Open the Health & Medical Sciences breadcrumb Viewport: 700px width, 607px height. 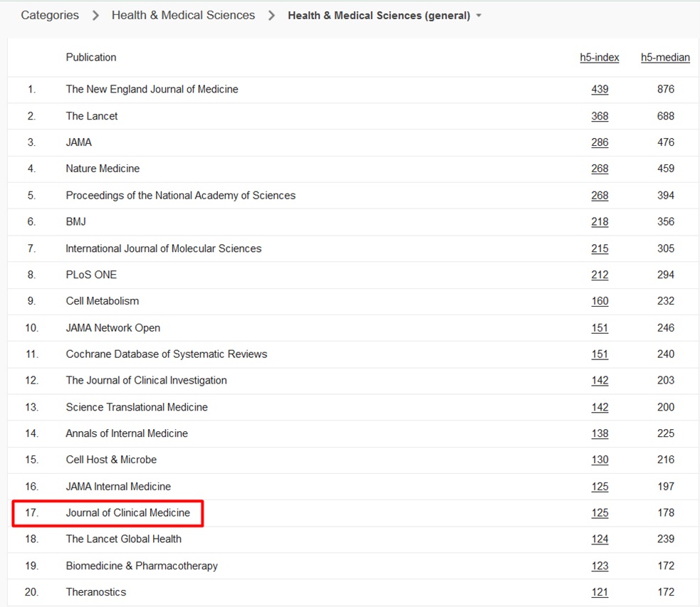point(182,14)
